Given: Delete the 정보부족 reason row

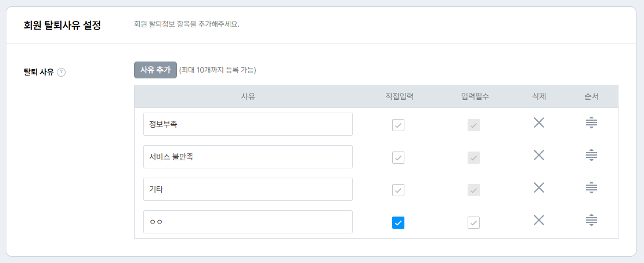Looking at the screenshot, I should (539, 123).
